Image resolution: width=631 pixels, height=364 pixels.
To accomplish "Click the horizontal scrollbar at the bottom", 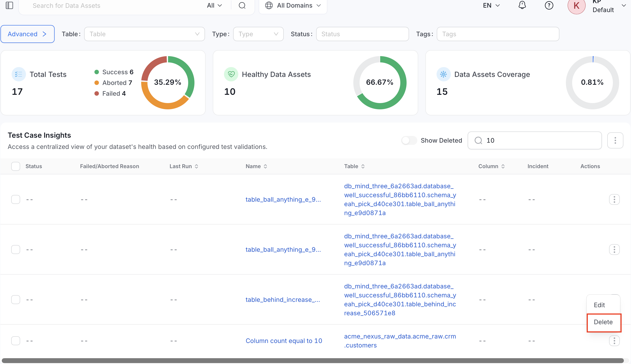I will 313,360.
